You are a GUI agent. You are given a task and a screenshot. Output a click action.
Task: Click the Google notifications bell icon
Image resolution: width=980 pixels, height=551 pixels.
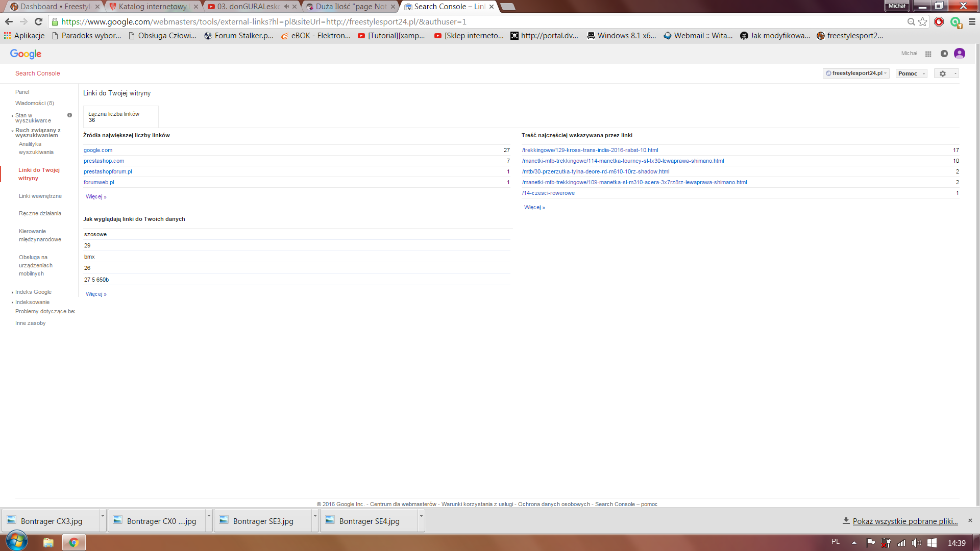point(944,54)
